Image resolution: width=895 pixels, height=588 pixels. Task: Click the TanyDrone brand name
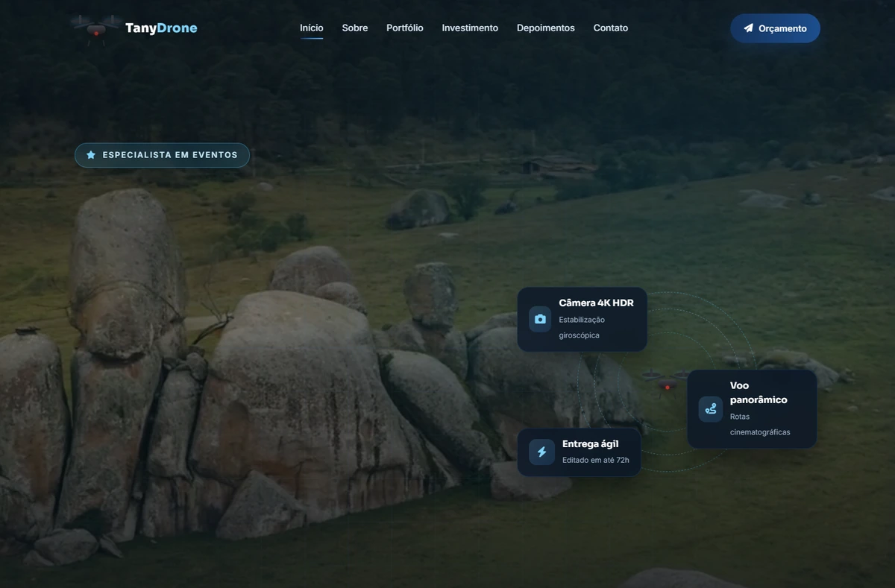pos(161,28)
